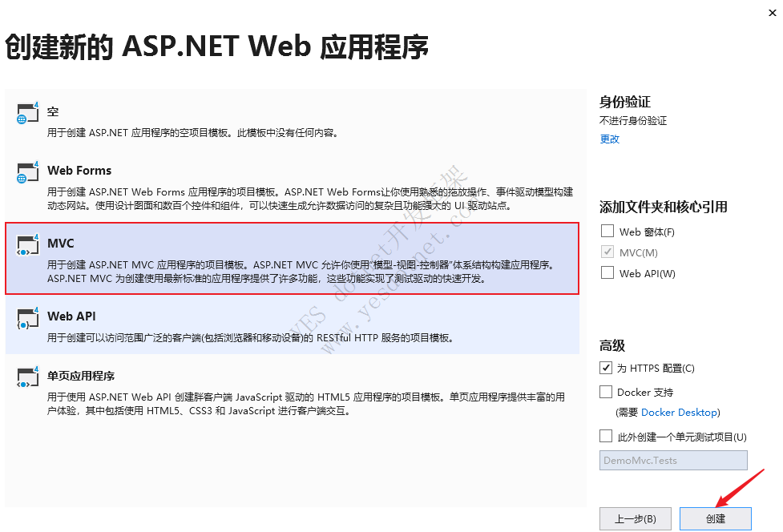This screenshot has width=783, height=532.
Task: Click the MVC template description text
Action: coord(301,272)
